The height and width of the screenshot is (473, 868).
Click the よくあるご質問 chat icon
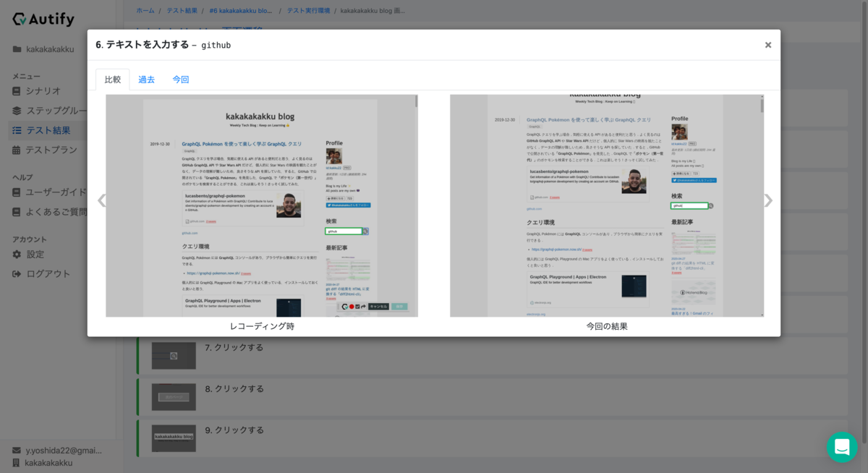(x=17, y=212)
